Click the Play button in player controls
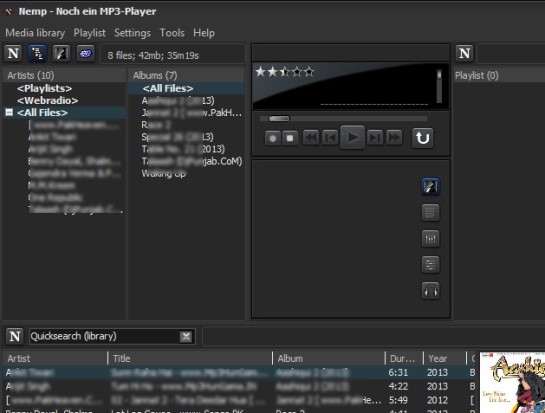This screenshot has width=545, height=413. pyautogui.click(x=352, y=137)
